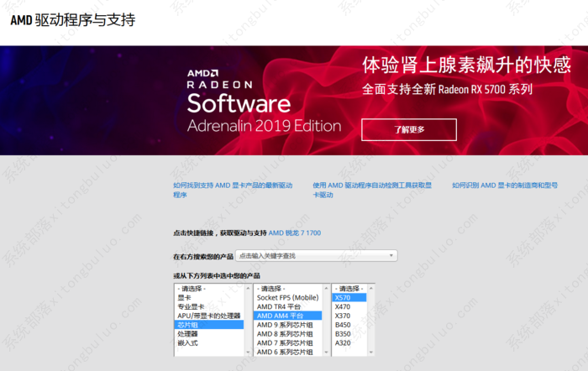Click the AMD 锐龙 7 1700 quick link
The image size is (588, 371).
(294, 232)
